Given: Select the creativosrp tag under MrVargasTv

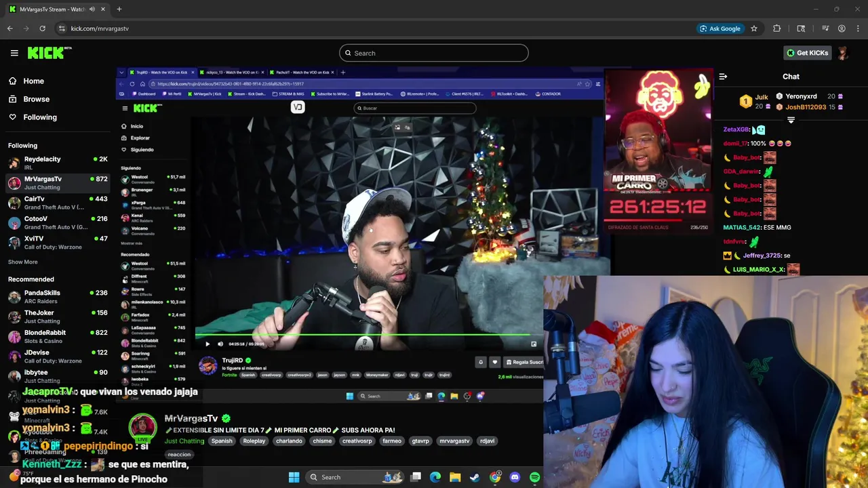Looking at the screenshot, I should click(357, 441).
